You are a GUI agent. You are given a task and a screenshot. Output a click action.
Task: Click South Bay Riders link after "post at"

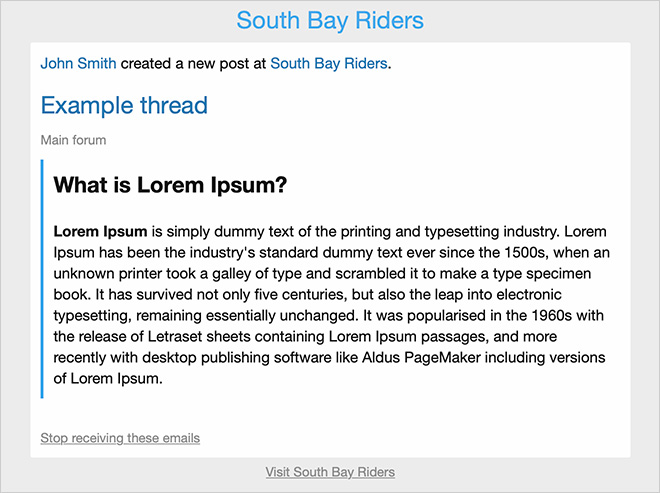coord(329,63)
